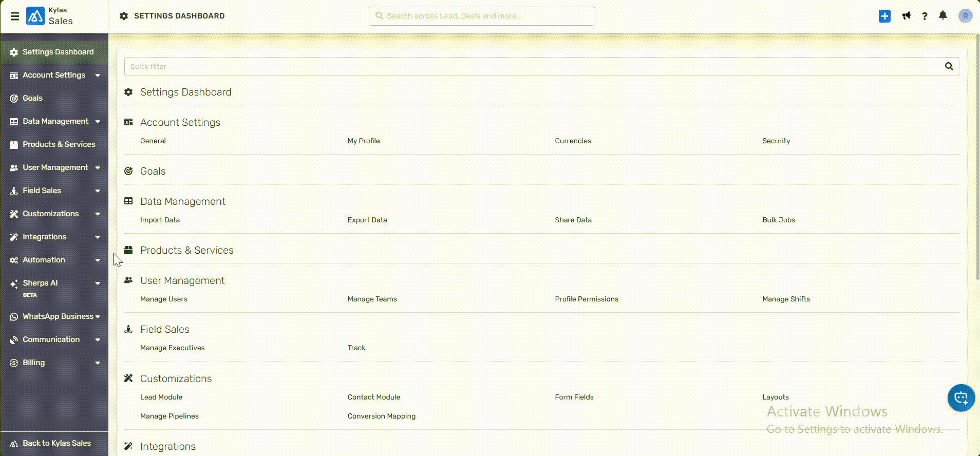Open WhatsApp Business sidebar menu
This screenshot has width=980, height=456.
pyautogui.click(x=54, y=316)
